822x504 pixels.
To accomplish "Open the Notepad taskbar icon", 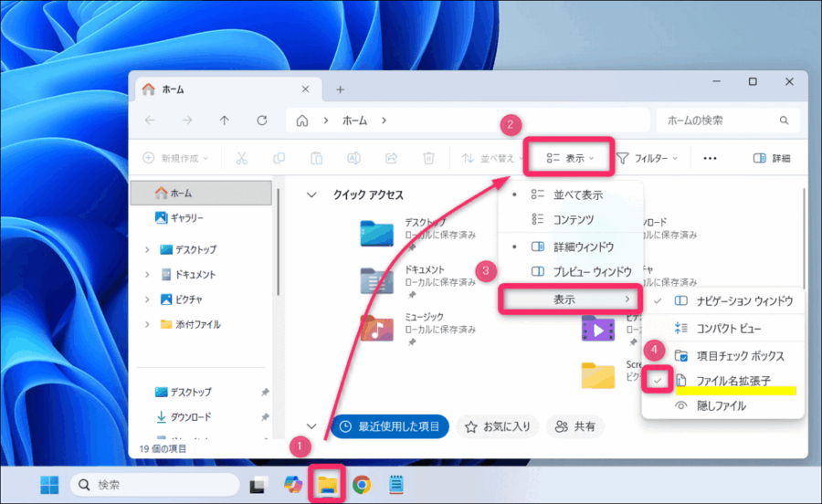I will (396, 485).
